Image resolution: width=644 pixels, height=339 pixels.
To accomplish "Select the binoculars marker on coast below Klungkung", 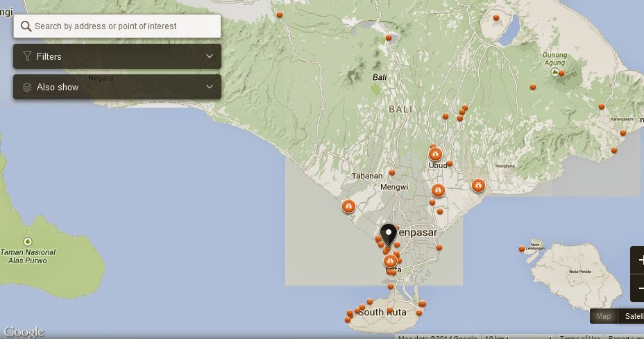I will (478, 185).
